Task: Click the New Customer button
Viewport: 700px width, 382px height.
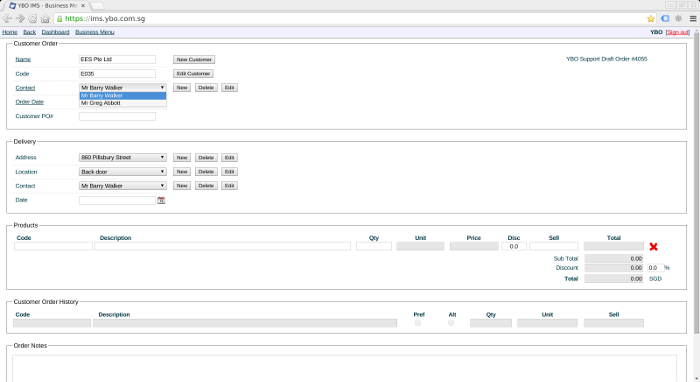Action: coord(194,59)
